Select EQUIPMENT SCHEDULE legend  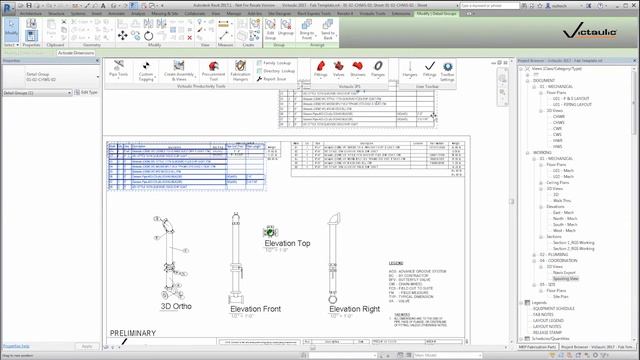point(553,309)
